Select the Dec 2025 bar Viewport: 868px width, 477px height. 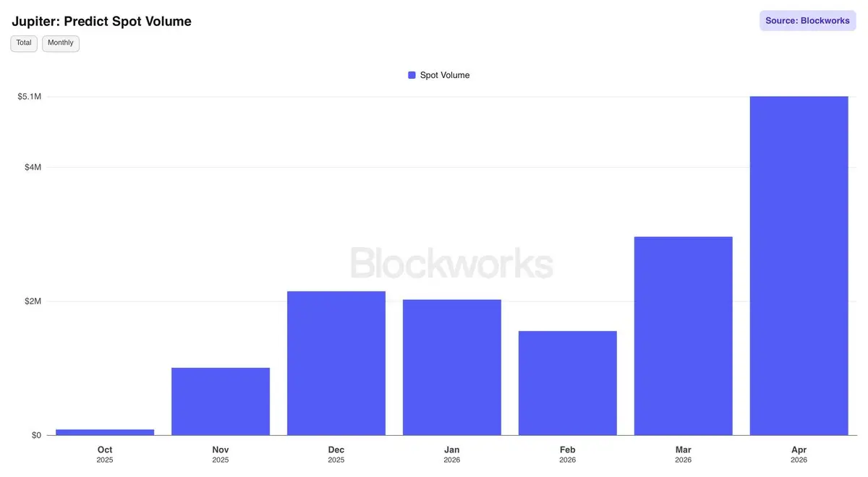(x=336, y=363)
